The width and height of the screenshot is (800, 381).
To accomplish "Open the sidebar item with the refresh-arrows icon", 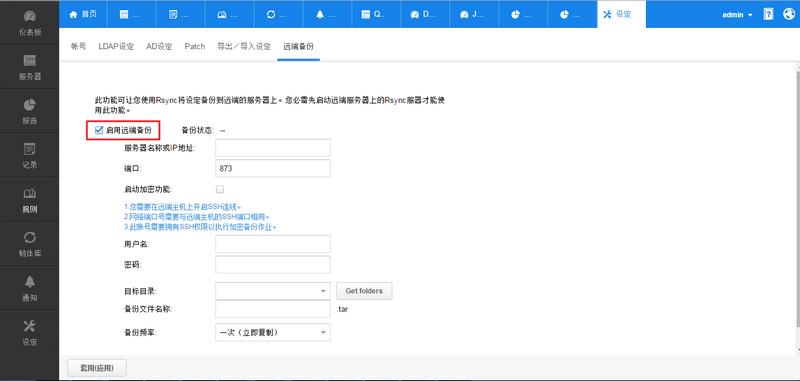I will click(x=30, y=244).
